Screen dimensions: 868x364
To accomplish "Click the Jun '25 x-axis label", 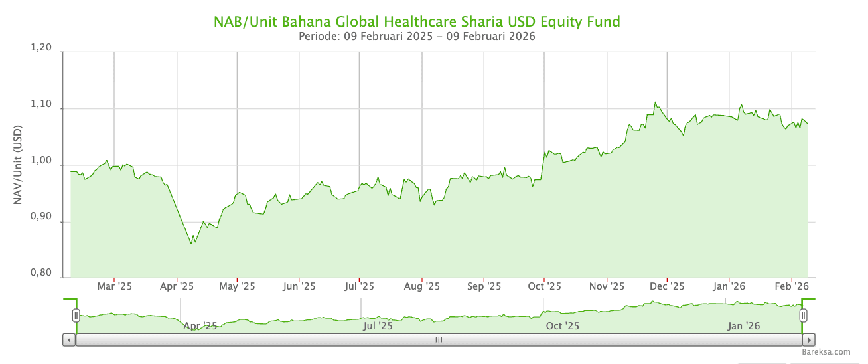I will point(299,286).
